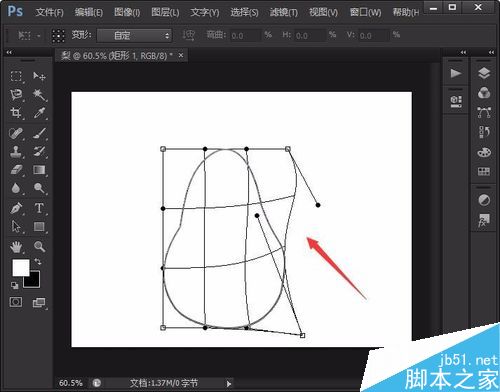This screenshot has width=500, height=392.
Task: Select the Blur tool
Action: point(16,188)
